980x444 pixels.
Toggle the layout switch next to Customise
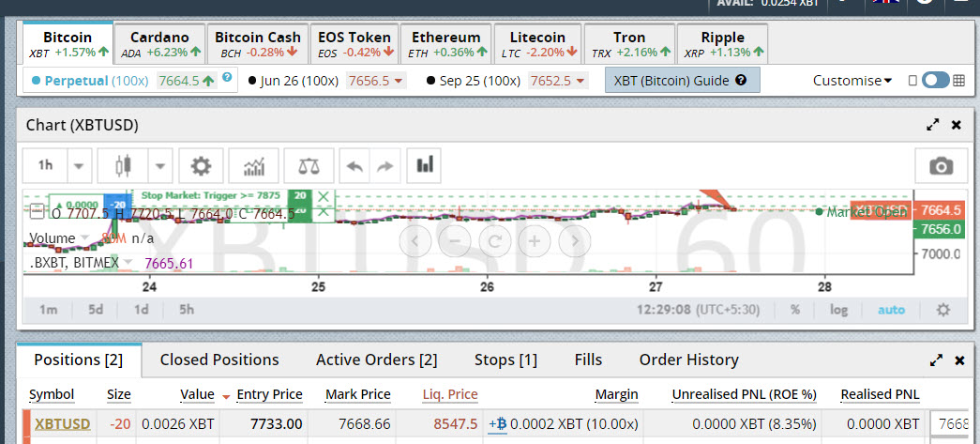click(935, 81)
